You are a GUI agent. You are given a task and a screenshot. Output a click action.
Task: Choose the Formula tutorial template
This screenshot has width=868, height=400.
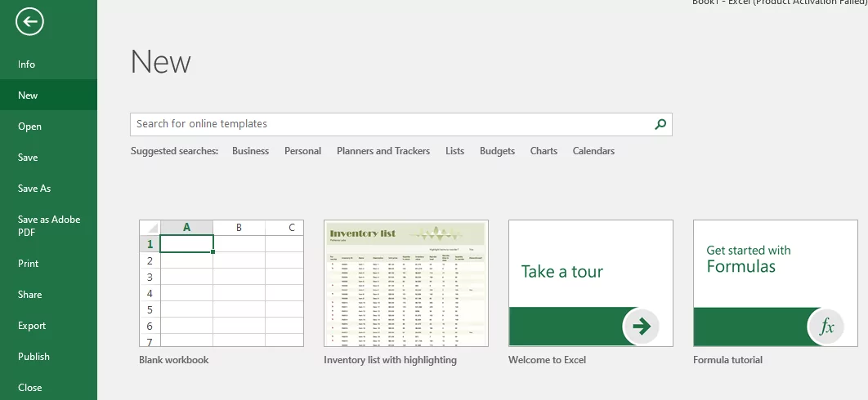776,282
